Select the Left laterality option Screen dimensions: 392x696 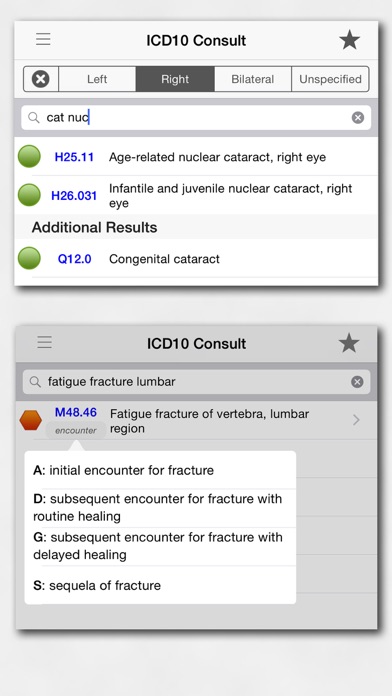[x=97, y=79]
